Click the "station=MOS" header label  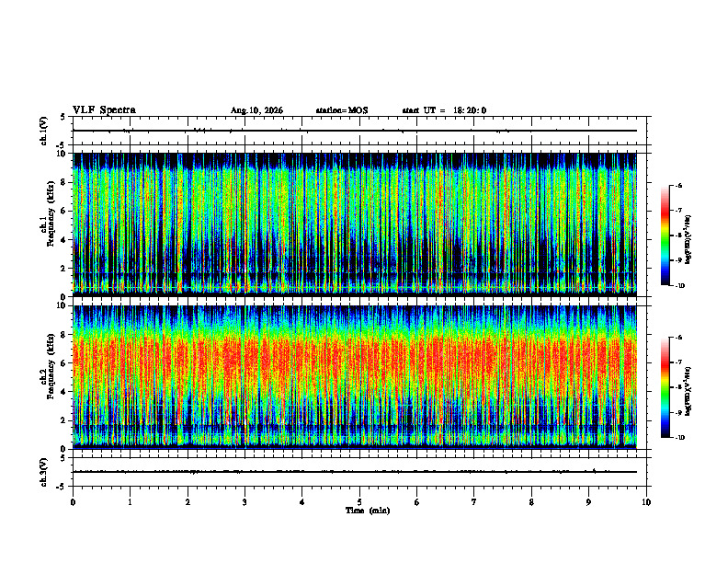point(342,110)
